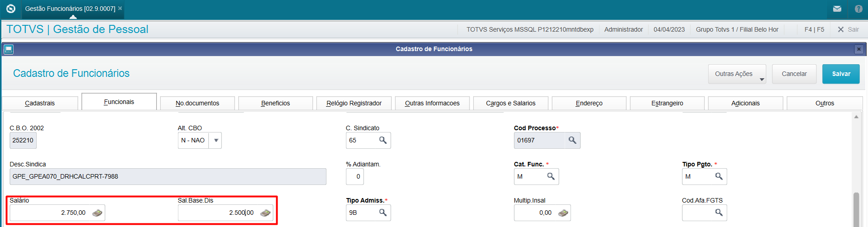868x227 pixels.
Task: Click the C. Sindicato search magnifier icon
Action: pos(383,140)
